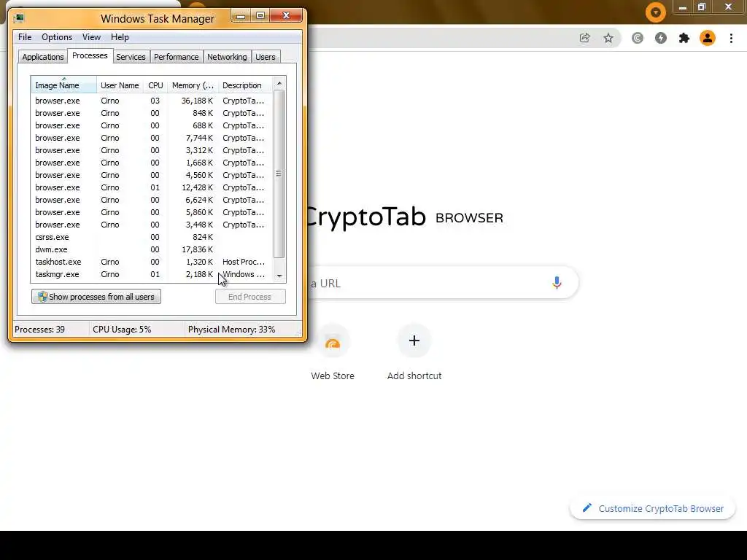Open the three-dot browser menu
Image resolution: width=747 pixels, height=560 pixels.
(731, 38)
